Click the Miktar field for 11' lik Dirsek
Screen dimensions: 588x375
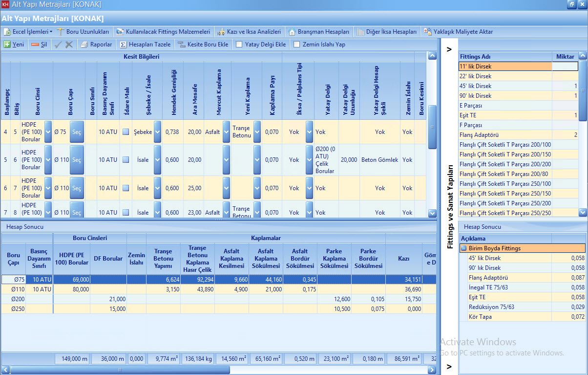point(565,66)
